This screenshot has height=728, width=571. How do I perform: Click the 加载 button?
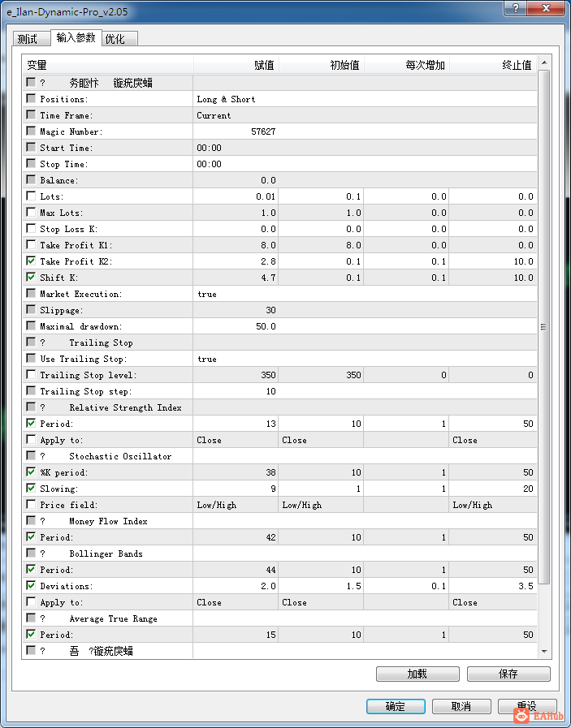[417, 674]
